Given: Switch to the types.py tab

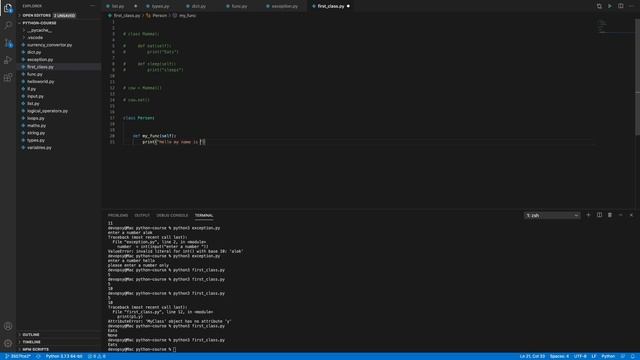Looking at the screenshot, I should pos(160,6).
